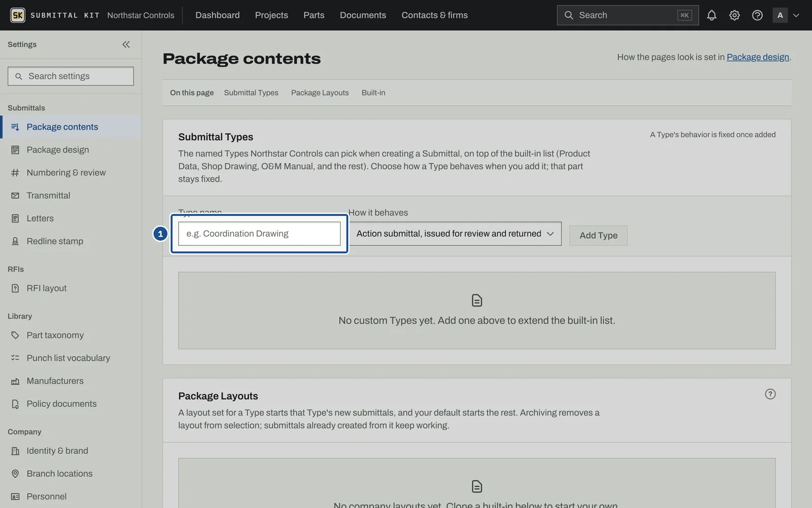Open the notifications bell

[x=712, y=15]
